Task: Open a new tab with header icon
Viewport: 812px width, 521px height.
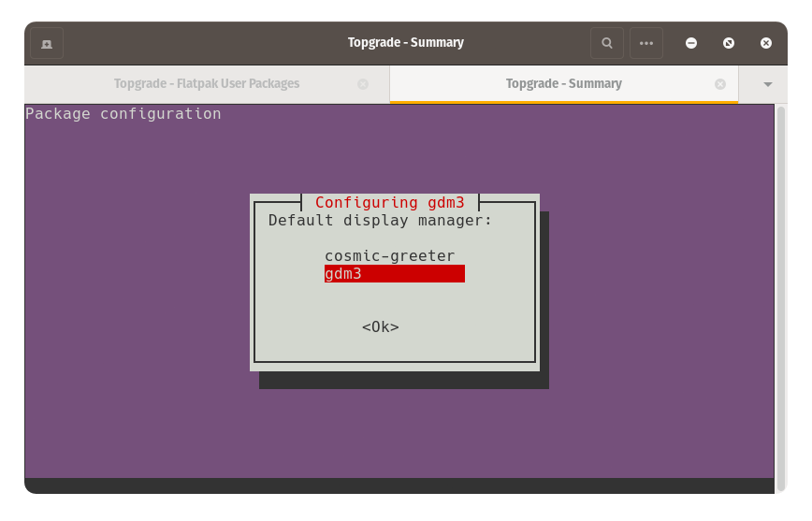Action: (x=47, y=43)
